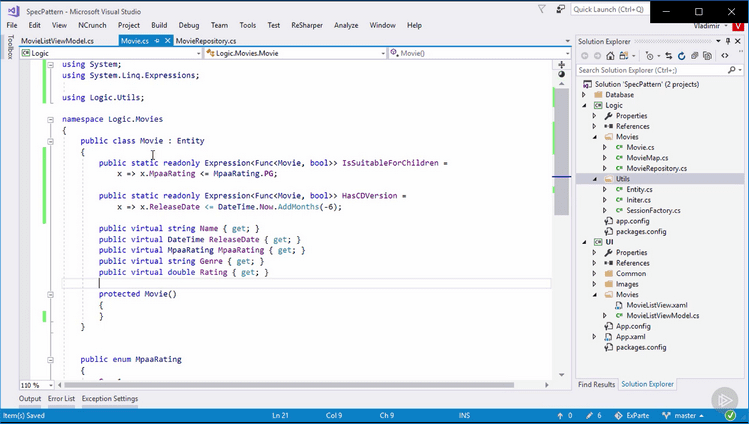Switch to the MovieRepository.cs tab
The height and width of the screenshot is (424, 749).
coord(206,41)
